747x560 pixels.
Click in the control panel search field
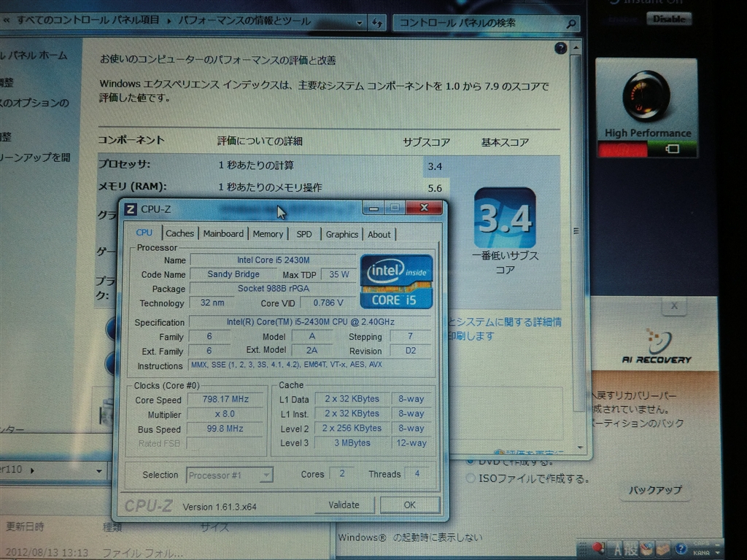click(x=478, y=23)
